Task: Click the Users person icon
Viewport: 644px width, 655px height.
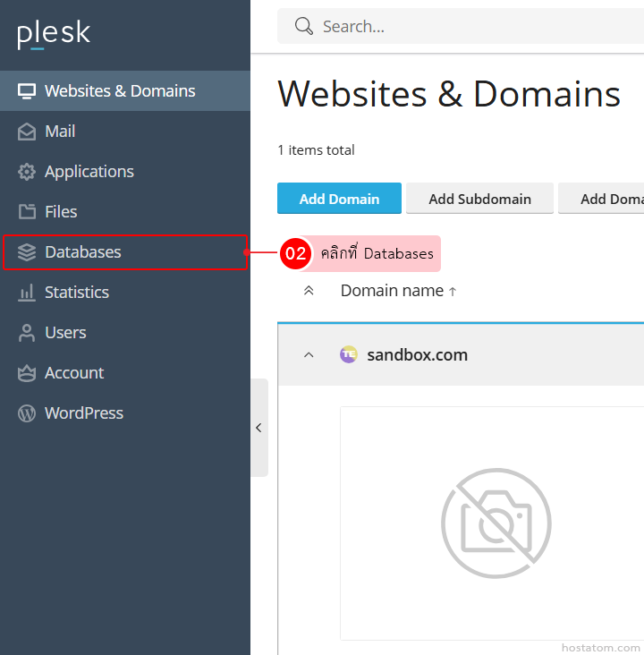Action: (x=27, y=333)
